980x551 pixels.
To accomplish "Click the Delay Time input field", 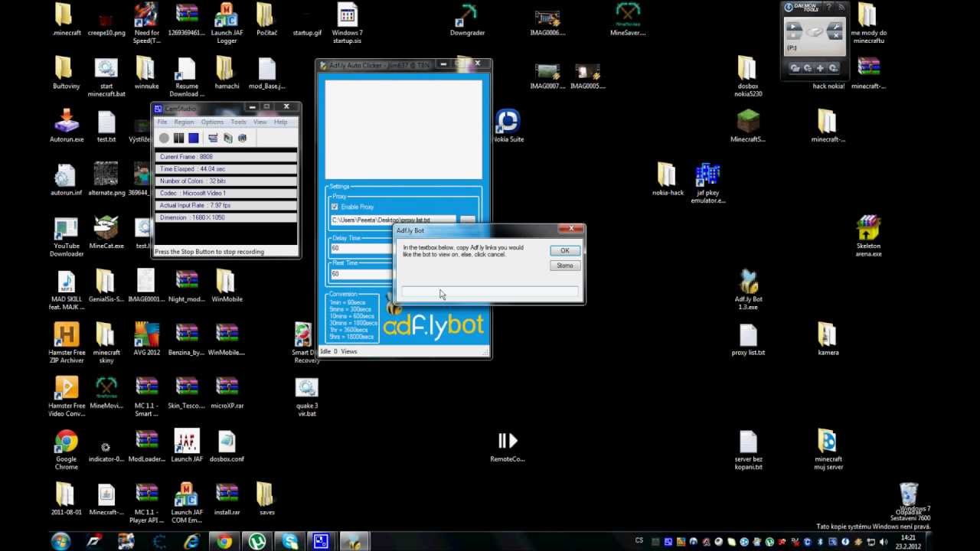I will pos(361,248).
